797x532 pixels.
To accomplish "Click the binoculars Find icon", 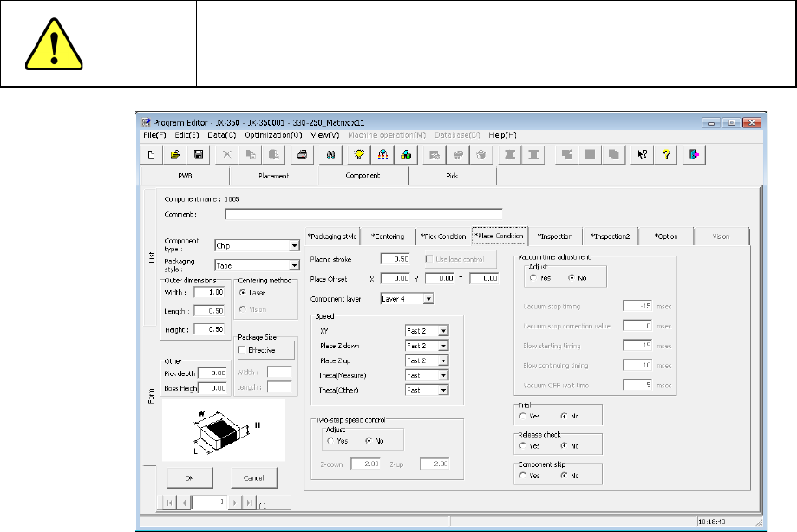I will [330, 154].
